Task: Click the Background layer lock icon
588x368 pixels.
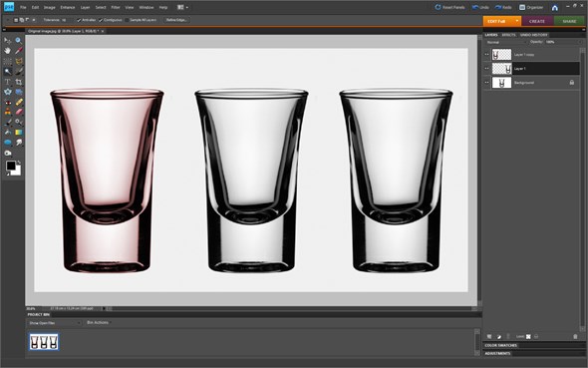Action: [571, 82]
